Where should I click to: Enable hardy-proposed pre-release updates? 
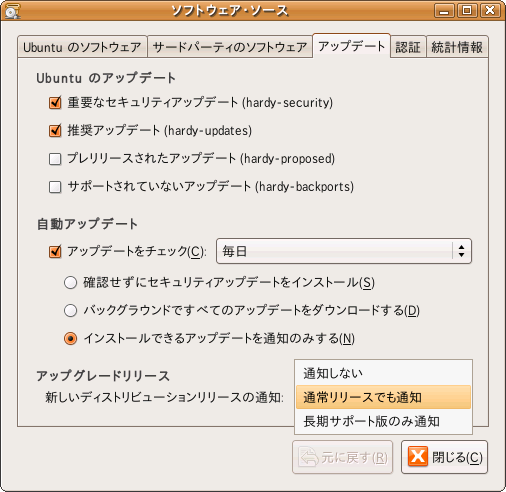pyautogui.click(x=55, y=159)
